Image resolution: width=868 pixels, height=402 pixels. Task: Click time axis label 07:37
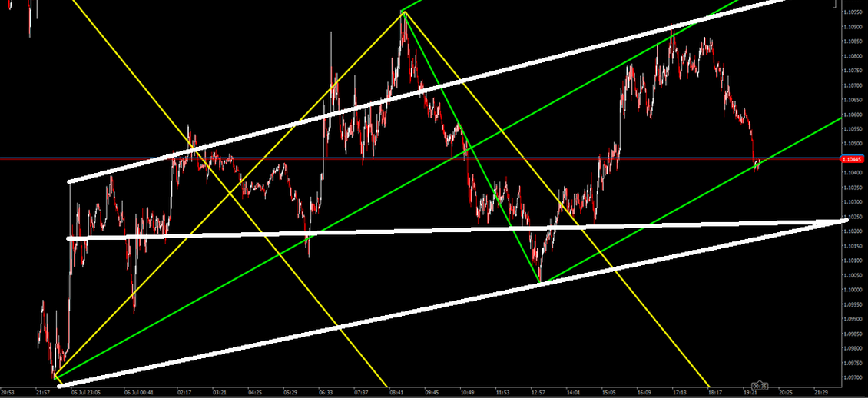tap(362, 392)
